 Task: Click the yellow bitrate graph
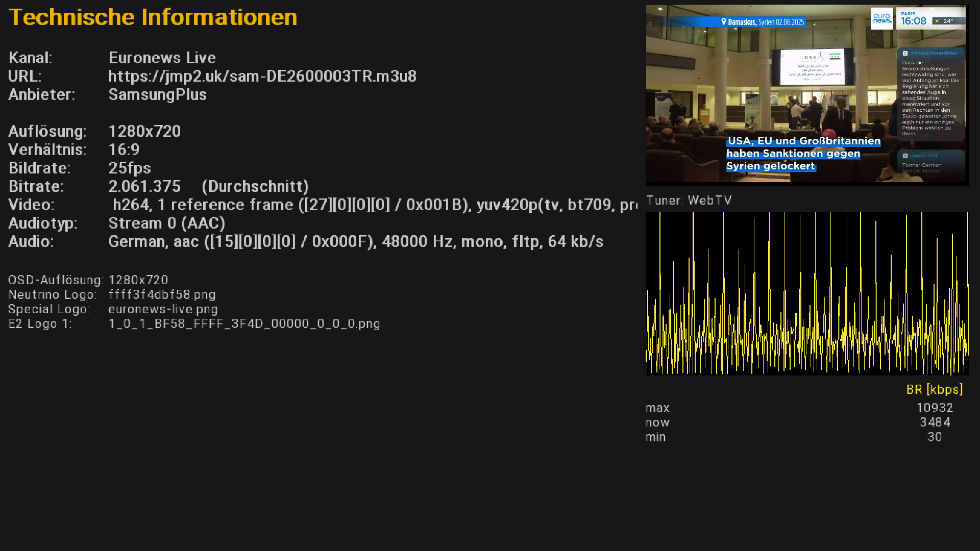click(806, 293)
